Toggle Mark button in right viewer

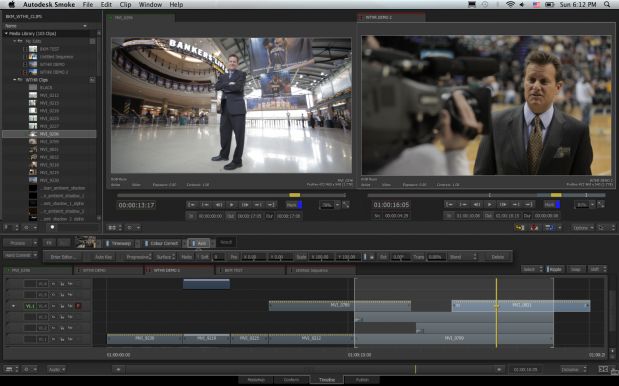point(552,204)
